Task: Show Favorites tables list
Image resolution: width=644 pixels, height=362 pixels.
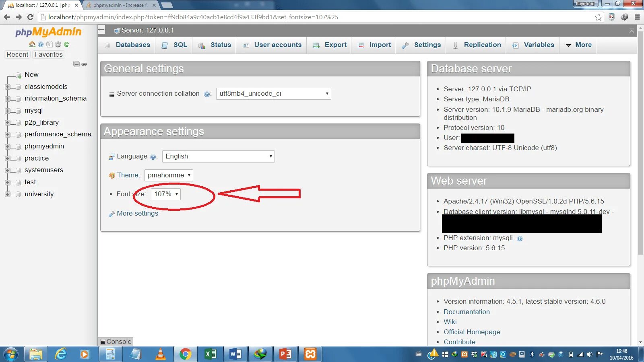Action: 48,55
